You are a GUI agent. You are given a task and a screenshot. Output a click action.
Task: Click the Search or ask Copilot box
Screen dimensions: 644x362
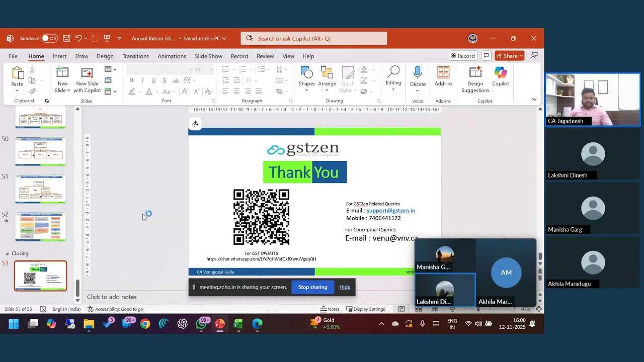pyautogui.click(x=314, y=38)
